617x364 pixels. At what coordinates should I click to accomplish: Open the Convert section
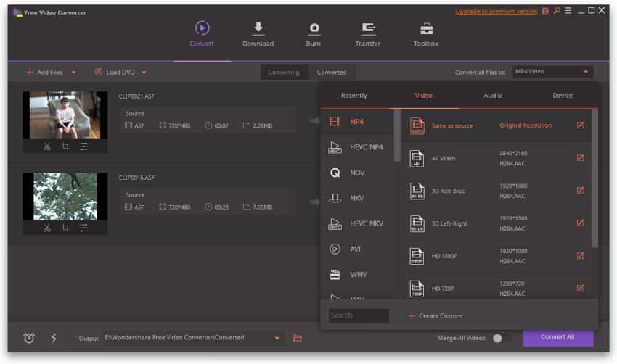click(x=202, y=34)
